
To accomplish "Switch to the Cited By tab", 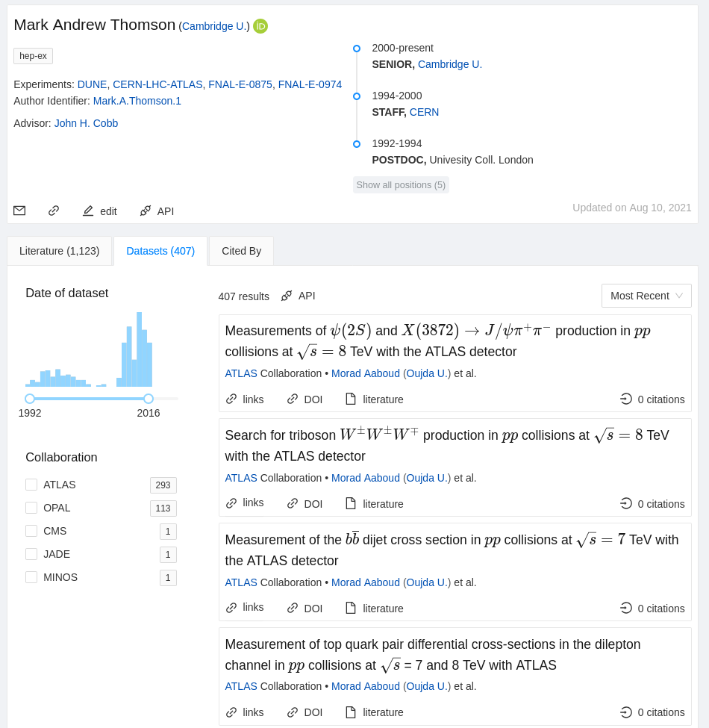I will (241, 251).
